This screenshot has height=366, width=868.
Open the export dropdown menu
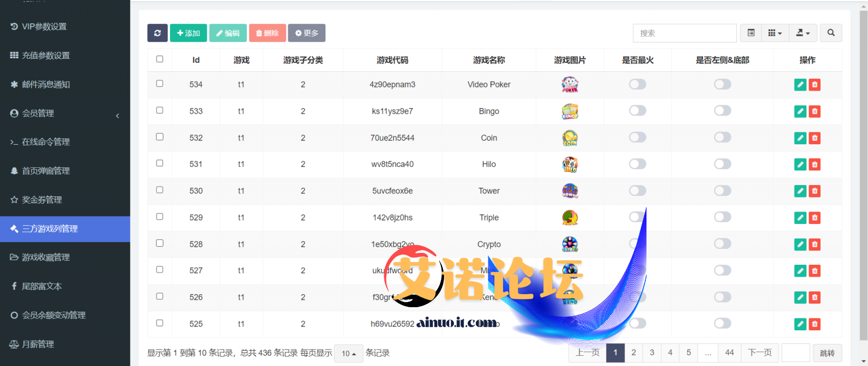[802, 33]
